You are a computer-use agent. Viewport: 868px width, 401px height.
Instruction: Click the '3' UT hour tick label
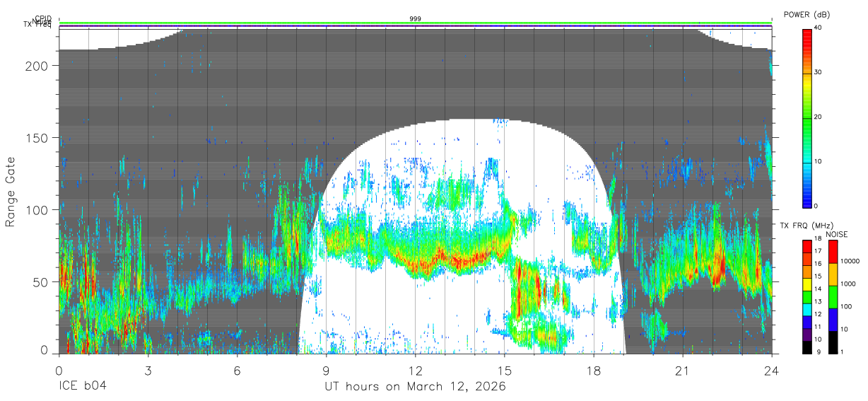tap(148, 370)
